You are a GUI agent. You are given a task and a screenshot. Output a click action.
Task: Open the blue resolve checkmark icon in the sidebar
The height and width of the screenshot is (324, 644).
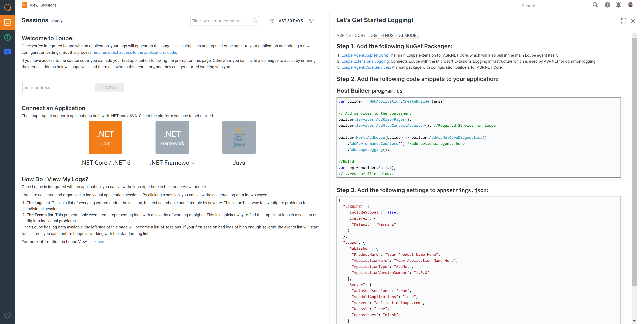pos(8,52)
